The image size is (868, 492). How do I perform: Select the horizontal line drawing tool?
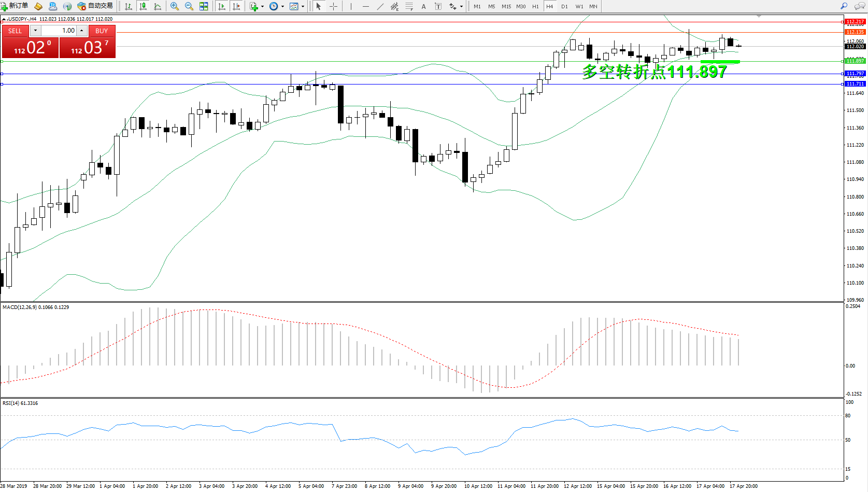pos(366,6)
